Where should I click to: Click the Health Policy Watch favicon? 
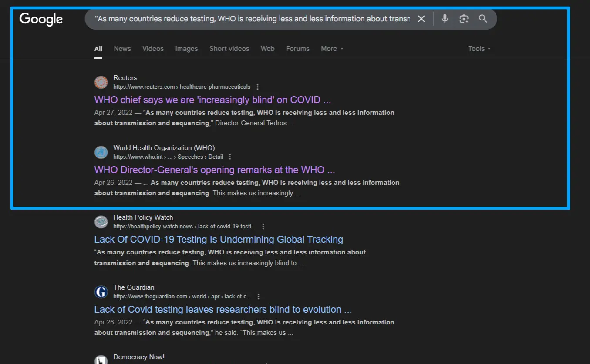pos(101,222)
